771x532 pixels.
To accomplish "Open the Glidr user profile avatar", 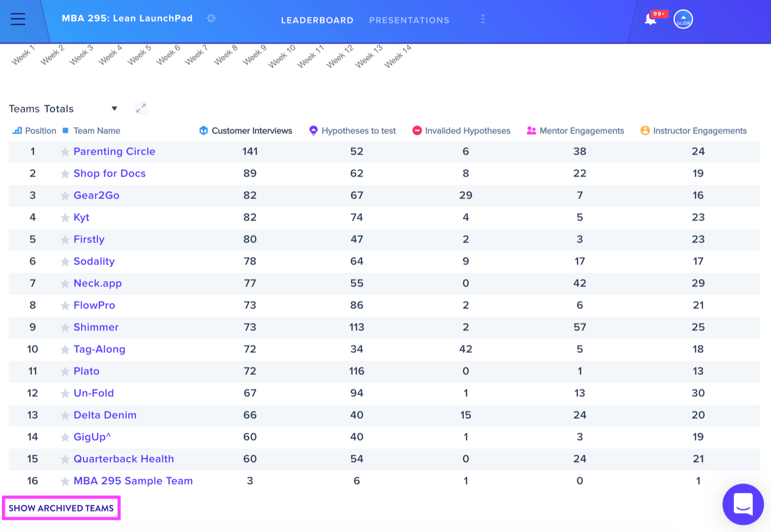I will pyautogui.click(x=683, y=19).
